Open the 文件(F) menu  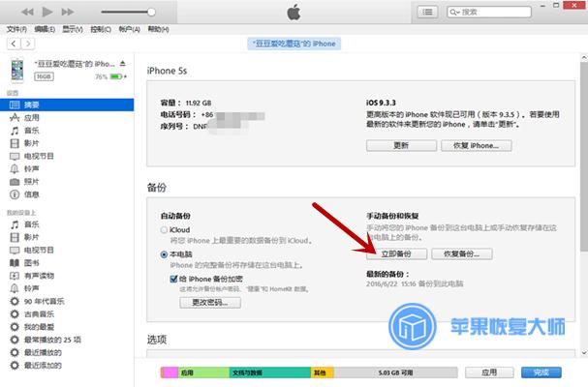tap(16, 29)
